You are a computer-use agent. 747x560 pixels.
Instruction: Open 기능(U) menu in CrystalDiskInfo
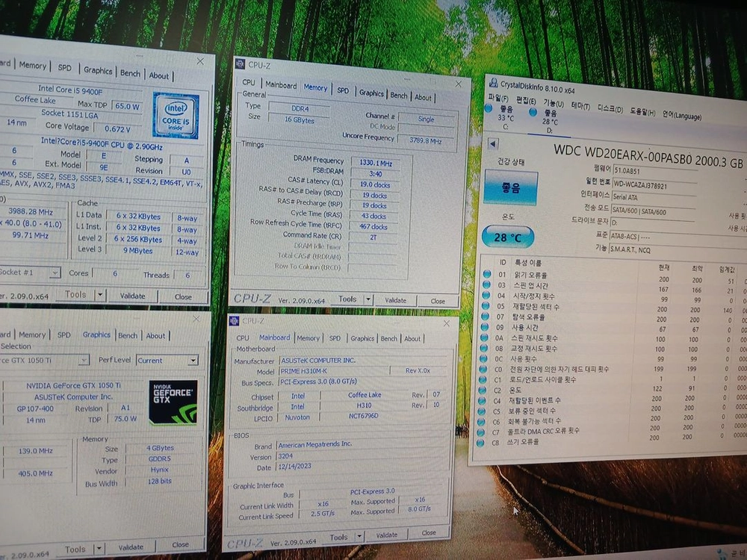point(554,104)
